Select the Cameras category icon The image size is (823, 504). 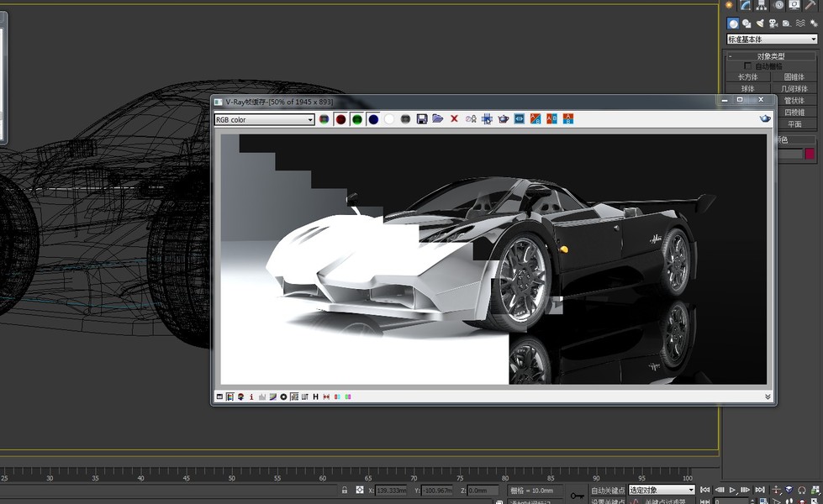(x=773, y=23)
